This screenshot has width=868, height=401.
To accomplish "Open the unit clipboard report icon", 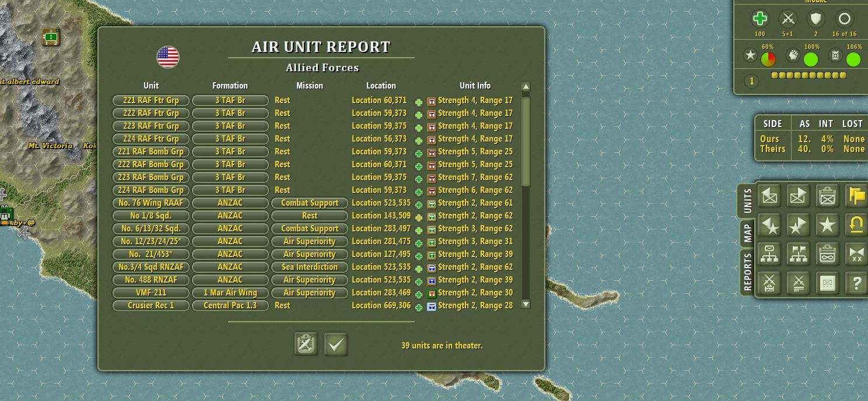I will pyautogui.click(x=827, y=196).
